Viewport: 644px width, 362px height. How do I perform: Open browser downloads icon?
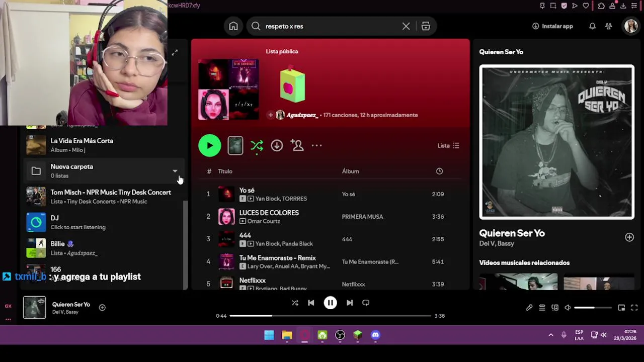(623, 6)
